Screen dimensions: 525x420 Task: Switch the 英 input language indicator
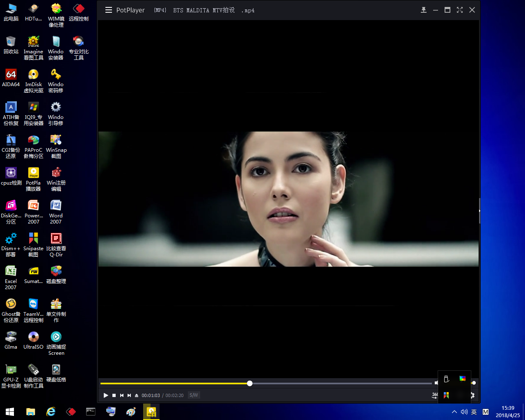tap(474, 412)
